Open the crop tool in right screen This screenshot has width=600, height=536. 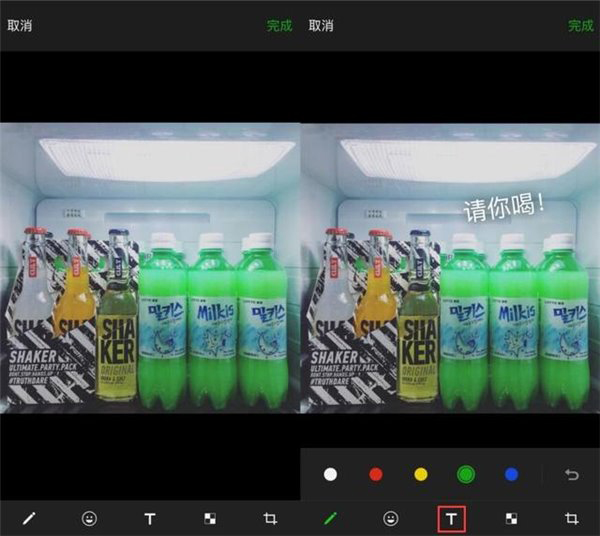(x=572, y=519)
